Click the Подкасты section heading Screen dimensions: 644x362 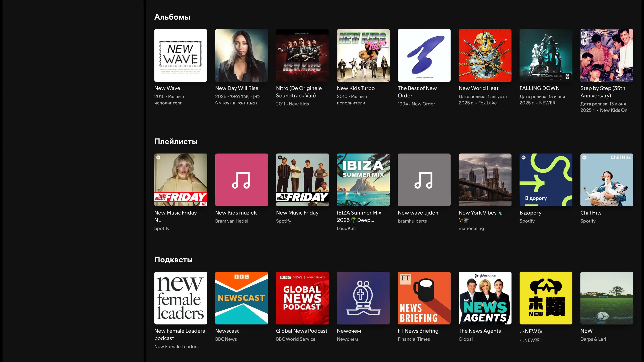(173, 260)
